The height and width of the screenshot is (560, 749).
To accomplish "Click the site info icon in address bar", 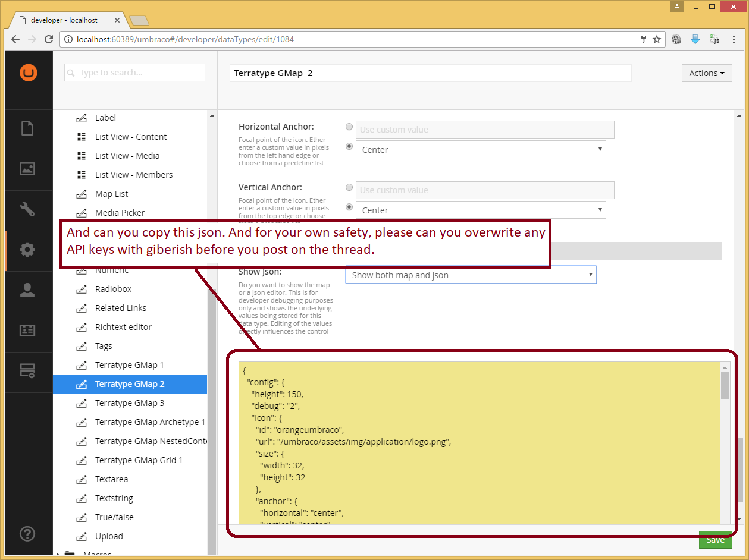I will pos(68,39).
